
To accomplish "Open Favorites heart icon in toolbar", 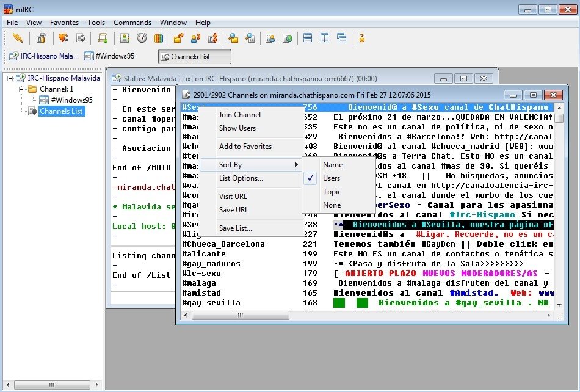I will pos(63,38).
